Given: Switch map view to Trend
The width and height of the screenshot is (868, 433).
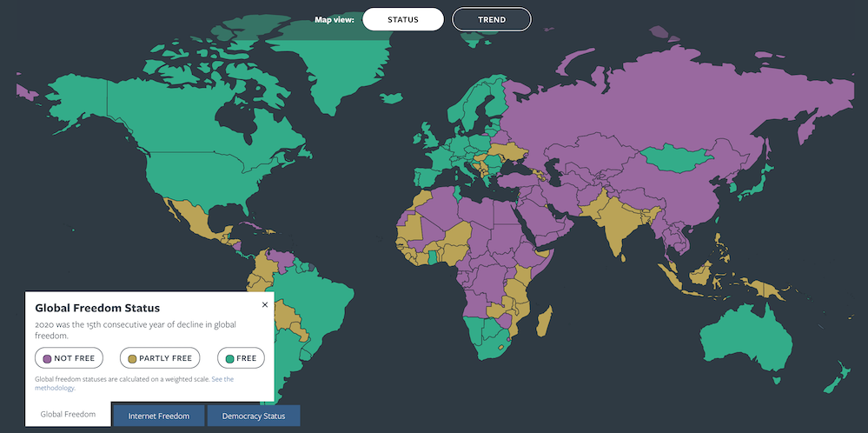Looking at the screenshot, I should point(491,19).
